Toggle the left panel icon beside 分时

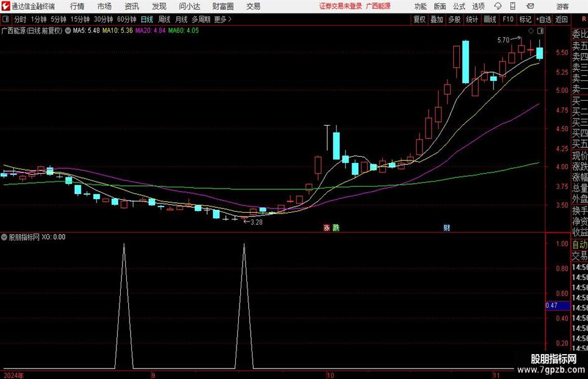tap(5, 19)
